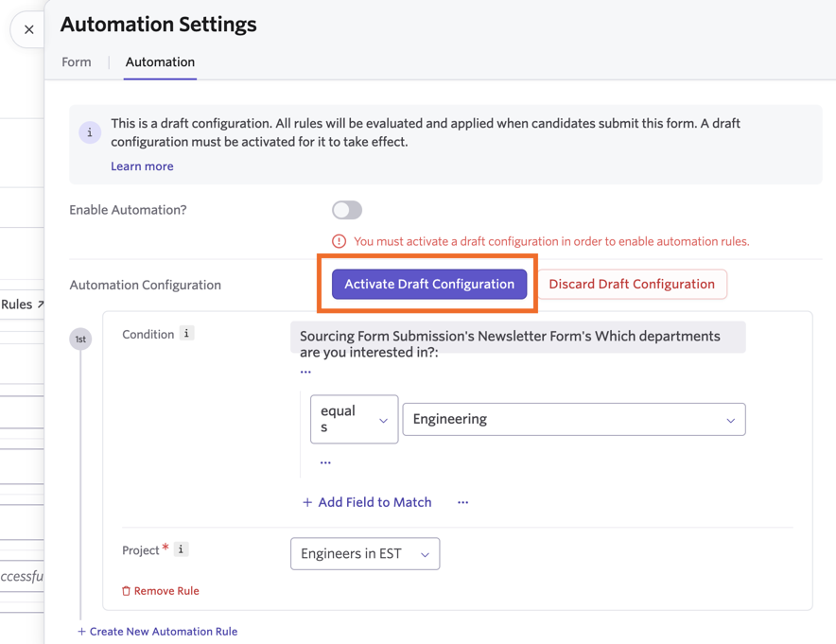This screenshot has height=644, width=836.
Task: Click Add Field to Match
Action: [367, 502]
